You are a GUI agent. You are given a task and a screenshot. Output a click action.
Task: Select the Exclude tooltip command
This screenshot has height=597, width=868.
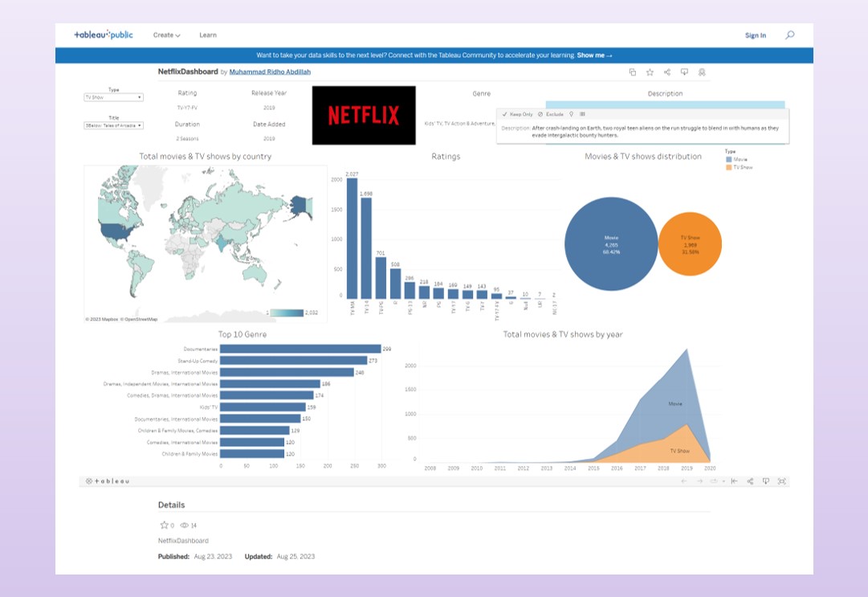click(x=554, y=114)
